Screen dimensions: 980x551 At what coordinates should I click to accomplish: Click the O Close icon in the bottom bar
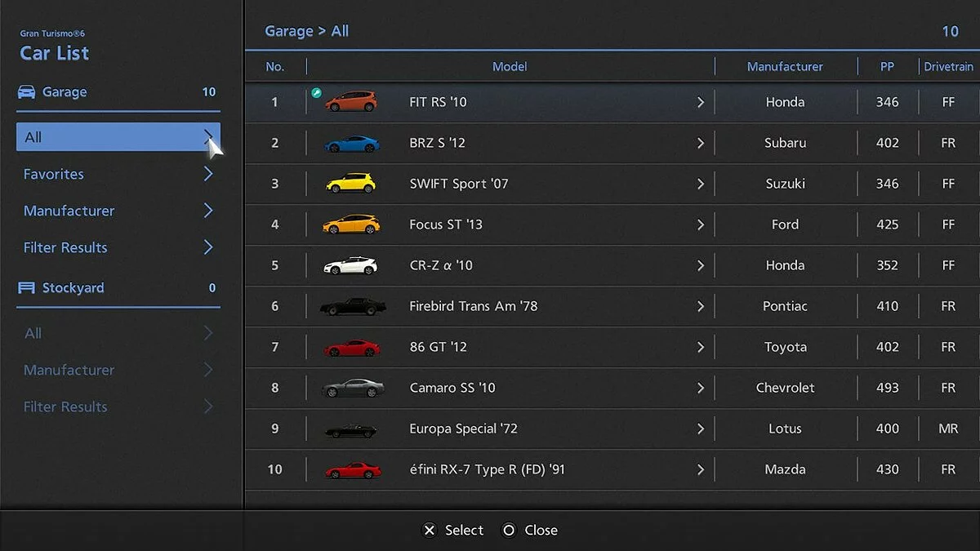coord(509,530)
